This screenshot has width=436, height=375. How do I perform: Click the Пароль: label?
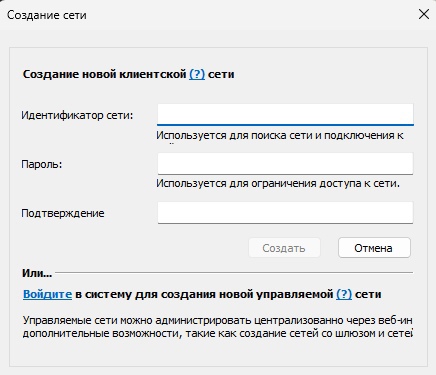tap(42, 164)
